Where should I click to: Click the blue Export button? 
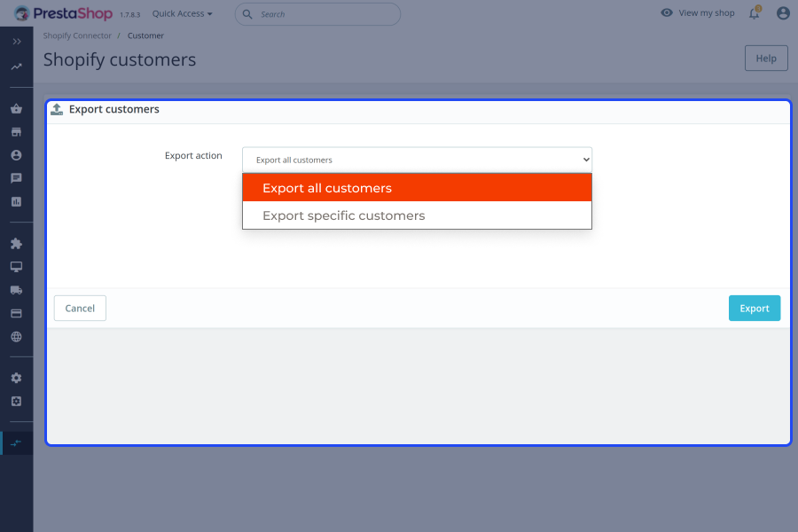[x=755, y=308]
